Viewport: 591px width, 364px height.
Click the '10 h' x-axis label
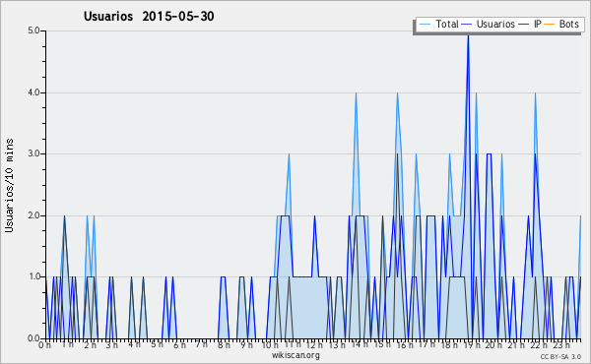click(270, 344)
